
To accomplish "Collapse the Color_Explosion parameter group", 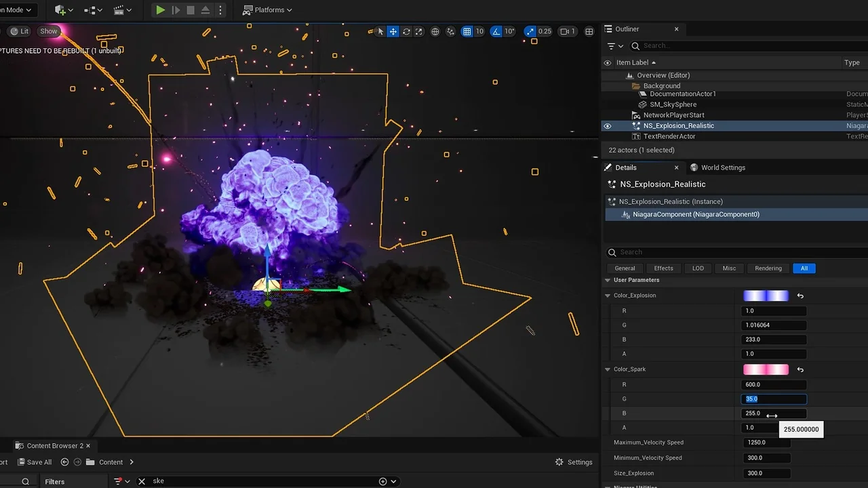I will pyautogui.click(x=608, y=296).
